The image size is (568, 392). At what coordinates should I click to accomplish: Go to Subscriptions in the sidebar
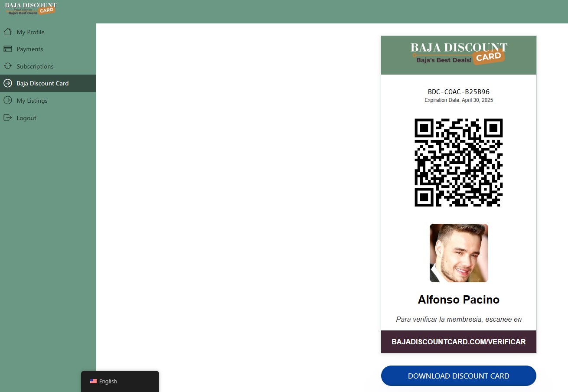pos(48,66)
